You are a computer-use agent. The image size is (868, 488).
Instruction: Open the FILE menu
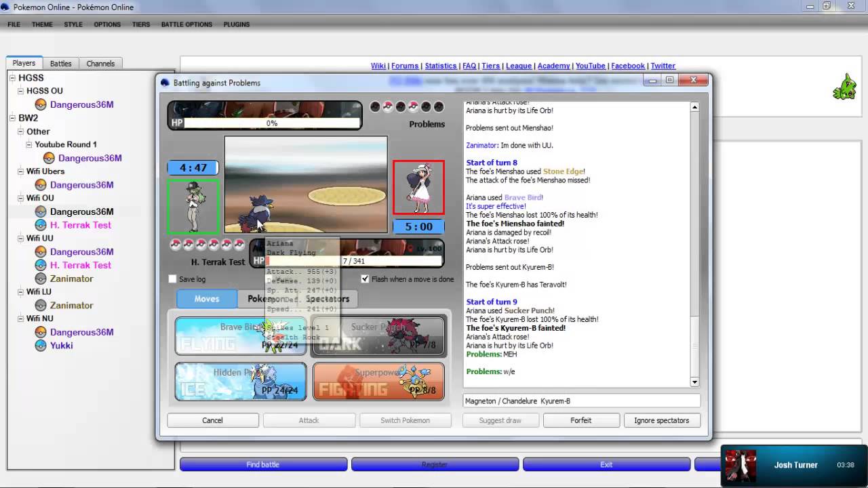(14, 24)
